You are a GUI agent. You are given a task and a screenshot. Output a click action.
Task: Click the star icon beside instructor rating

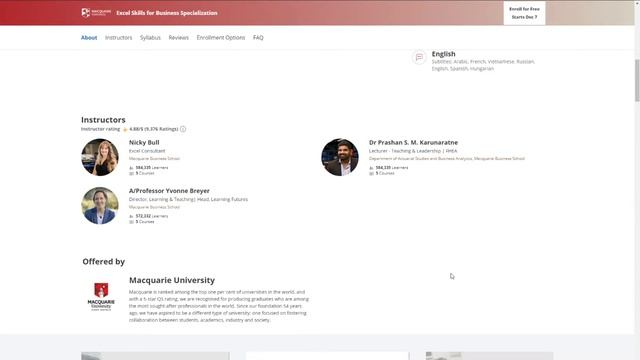click(x=125, y=129)
